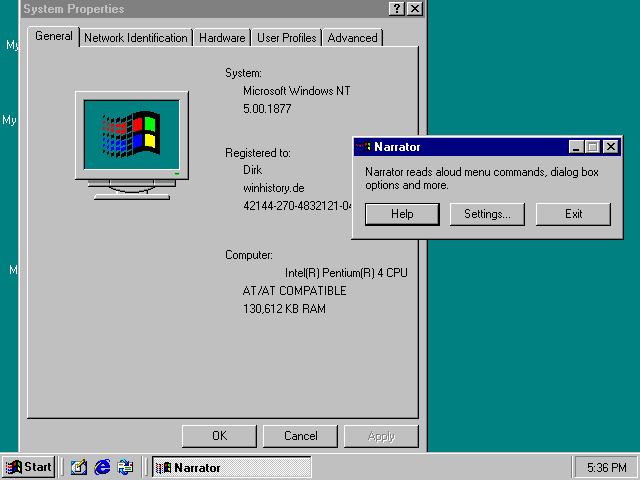Image resolution: width=640 pixels, height=480 pixels.
Task: Open Narrator Settings dialog
Action: (x=487, y=214)
